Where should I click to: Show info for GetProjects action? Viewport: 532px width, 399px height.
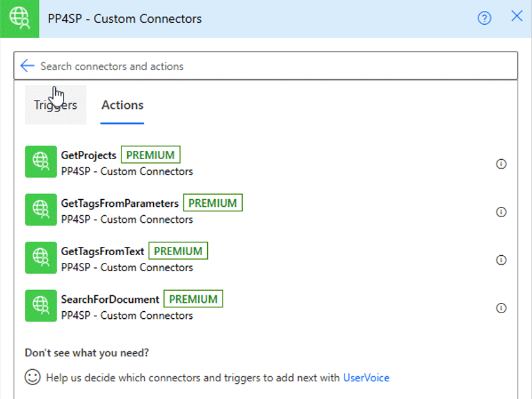[501, 164]
